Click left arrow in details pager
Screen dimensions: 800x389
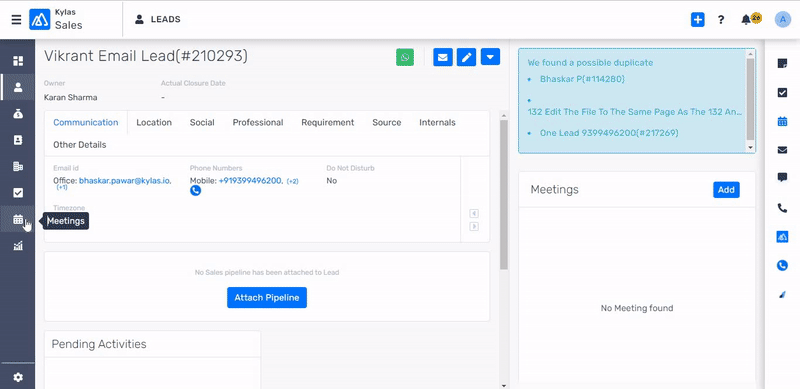pos(474,214)
